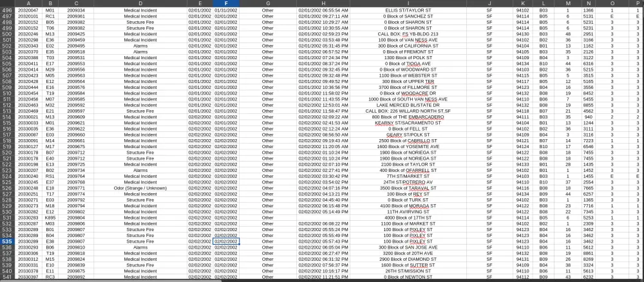This screenshot has height=282, width=644.
Task: Click cell 3700 Block of FILLMORE ST
Action: tap(408, 88)
